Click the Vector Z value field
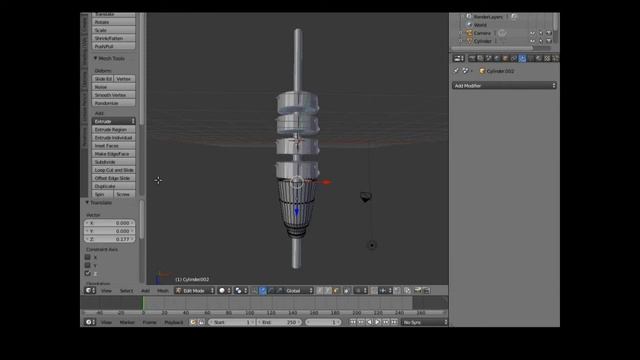The width and height of the screenshot is (640, 360). (x=109, y=239)
